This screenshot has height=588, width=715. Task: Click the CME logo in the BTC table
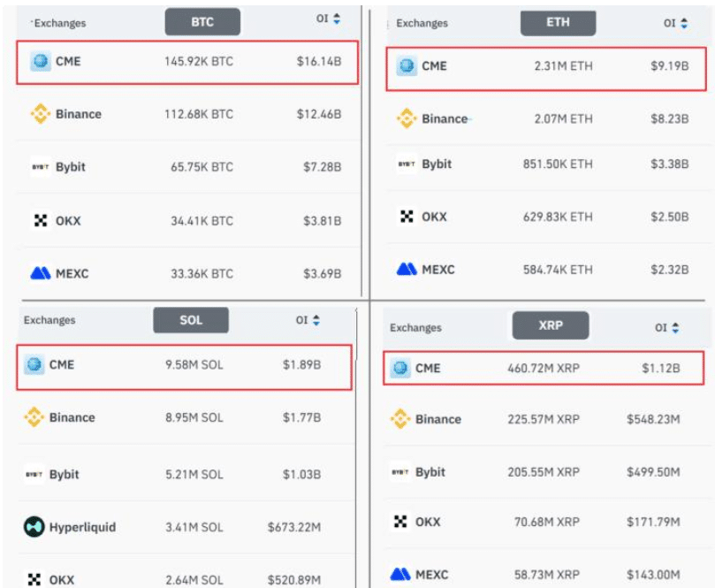(x=41, y=62)
